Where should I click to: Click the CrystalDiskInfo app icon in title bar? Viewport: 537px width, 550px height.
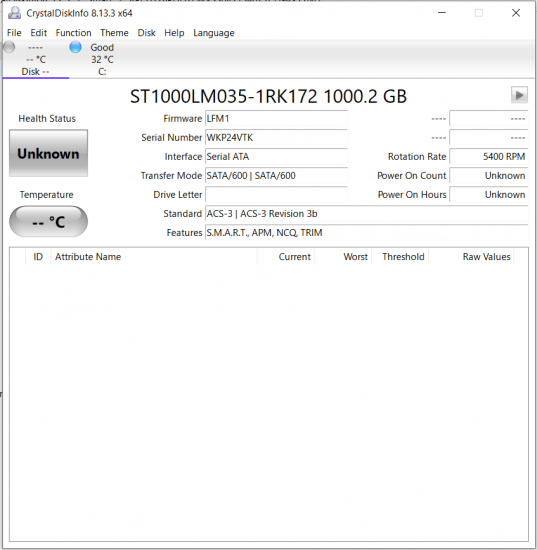tap(15, 13)
